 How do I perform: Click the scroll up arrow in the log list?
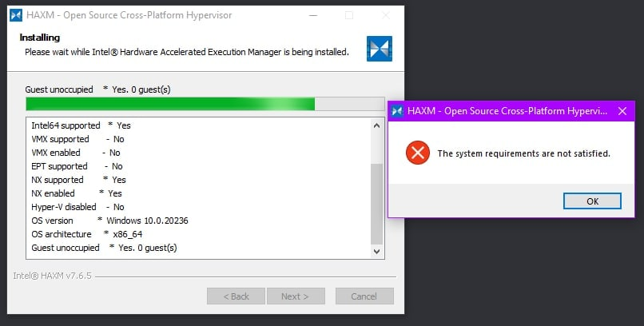(376, 125)
